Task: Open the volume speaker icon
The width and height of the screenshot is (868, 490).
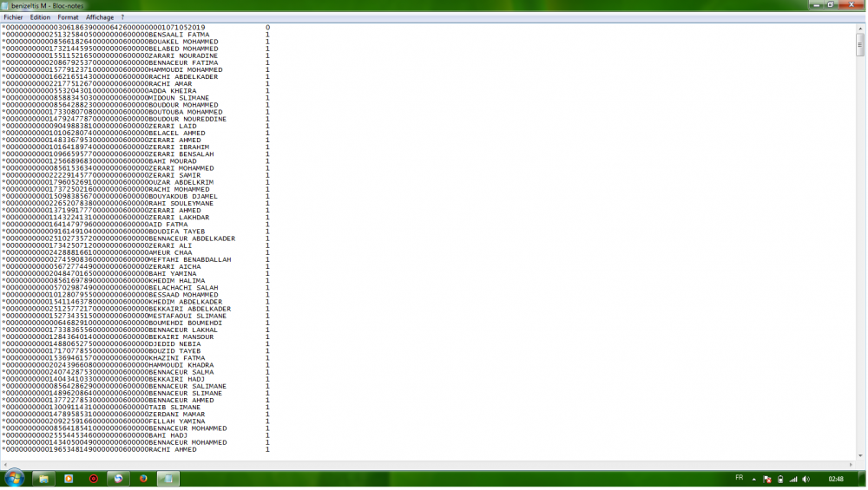Action: click(806, 479)
